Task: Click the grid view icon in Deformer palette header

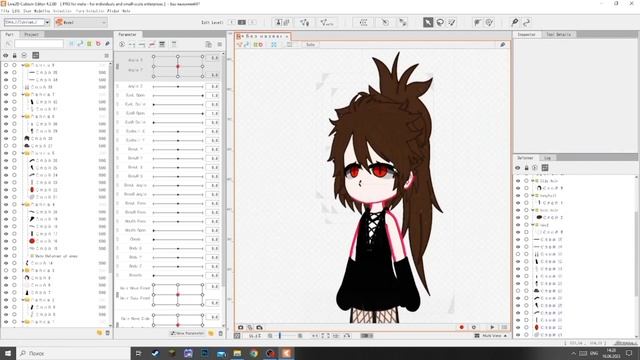Action: point(544,168)
